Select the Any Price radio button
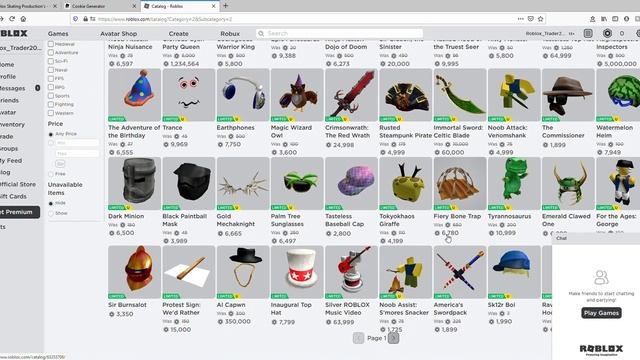 click(x=51, y=134)
